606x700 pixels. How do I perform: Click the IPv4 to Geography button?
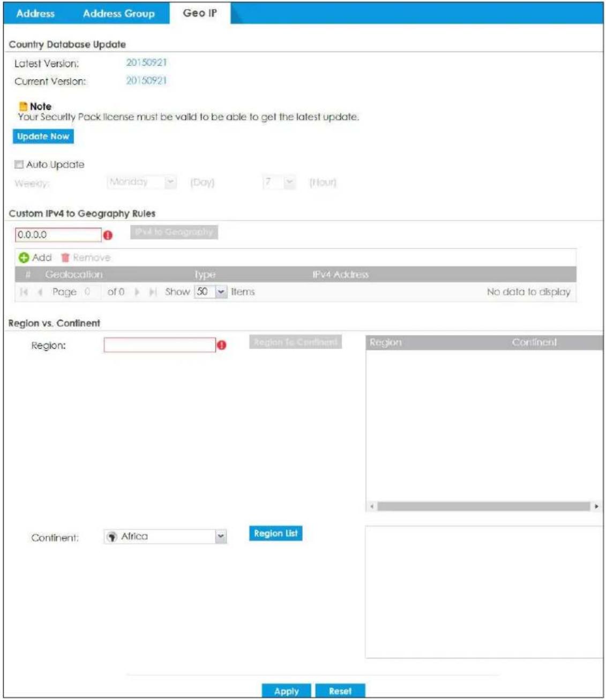(174, 232)
